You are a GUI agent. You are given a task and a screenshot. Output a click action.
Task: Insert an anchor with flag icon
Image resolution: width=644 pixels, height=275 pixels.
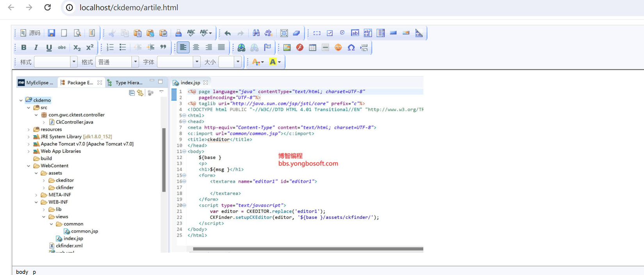pyautogui.click(x=267, y=48)
